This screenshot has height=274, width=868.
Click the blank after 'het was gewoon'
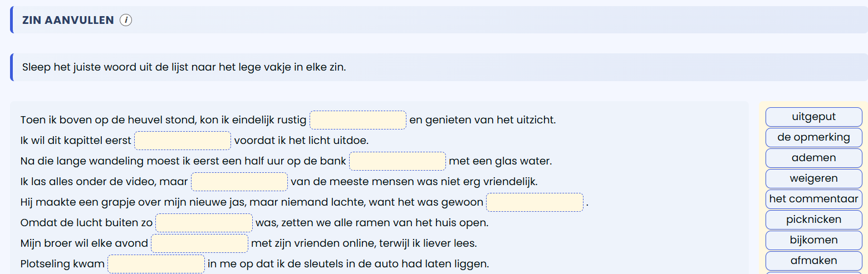[x=534, y=202]
